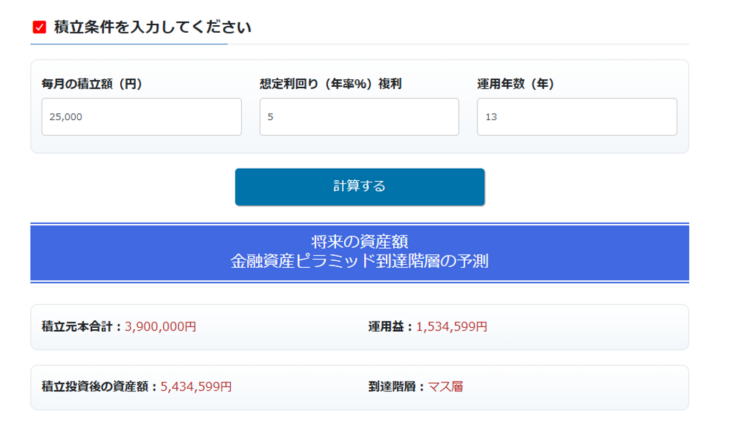
Task: Click the label 運用益
Action: (x=386, y=327)
